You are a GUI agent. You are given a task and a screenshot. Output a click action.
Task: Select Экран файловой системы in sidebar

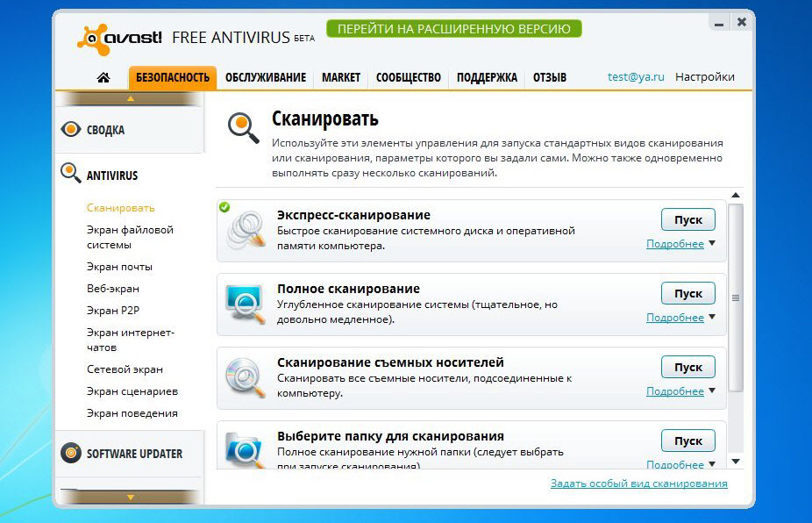pyautogui.click(x=130, y=237)
